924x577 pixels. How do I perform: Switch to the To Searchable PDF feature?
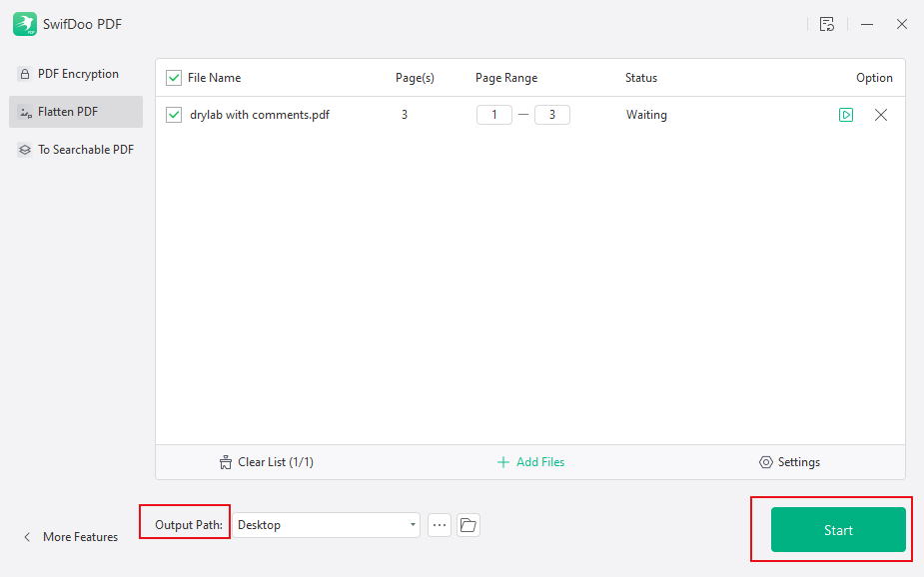(x=84, y=149)
